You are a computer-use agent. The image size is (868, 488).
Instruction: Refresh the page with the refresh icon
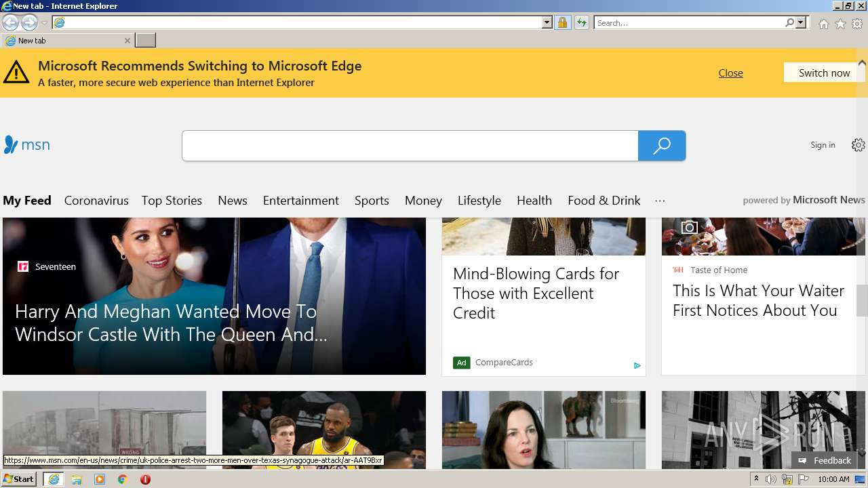coord(581,22)
